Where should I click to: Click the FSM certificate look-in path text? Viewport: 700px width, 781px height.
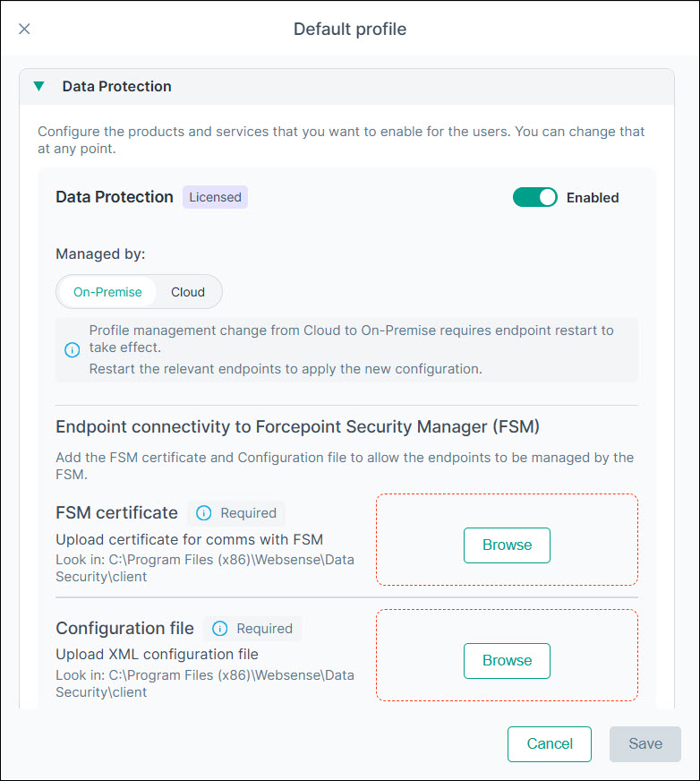pyautogui.click(x=204, y=569)
